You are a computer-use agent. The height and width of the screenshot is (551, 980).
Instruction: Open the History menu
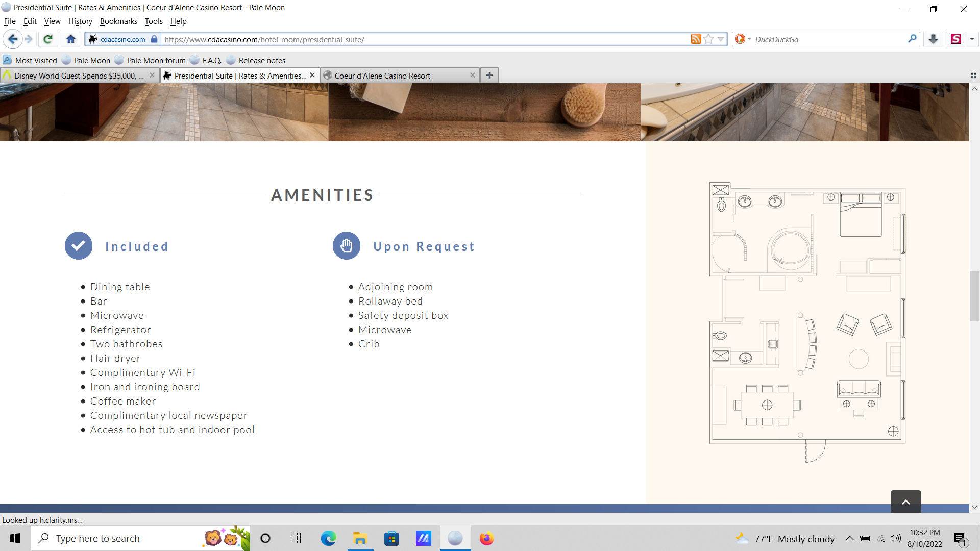click(80, 21)
